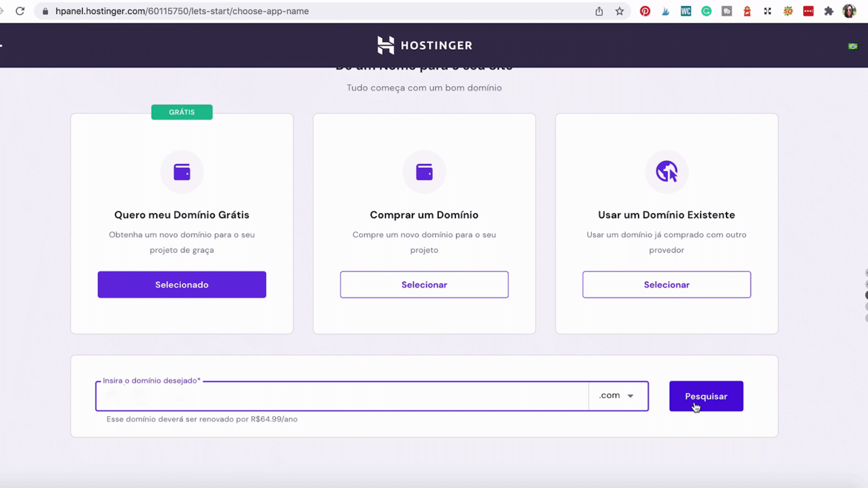The width and height of the screenshot is (868, 488).
Task: Click the Hostinger logo in header
Action: pyautogui.click(x=425, y=45)
